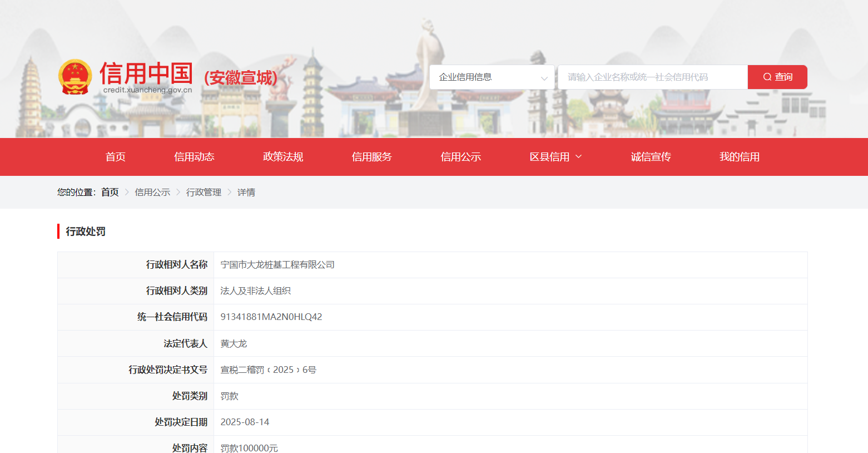Open the 信用动态 navigation item
868x453 pixels.
tap(194, 157)
